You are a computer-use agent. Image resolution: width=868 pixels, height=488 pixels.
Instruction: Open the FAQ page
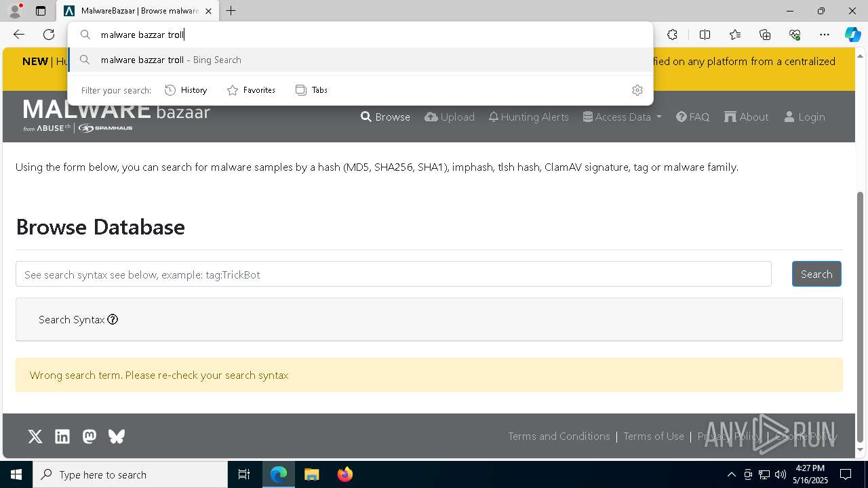point(692,117)
